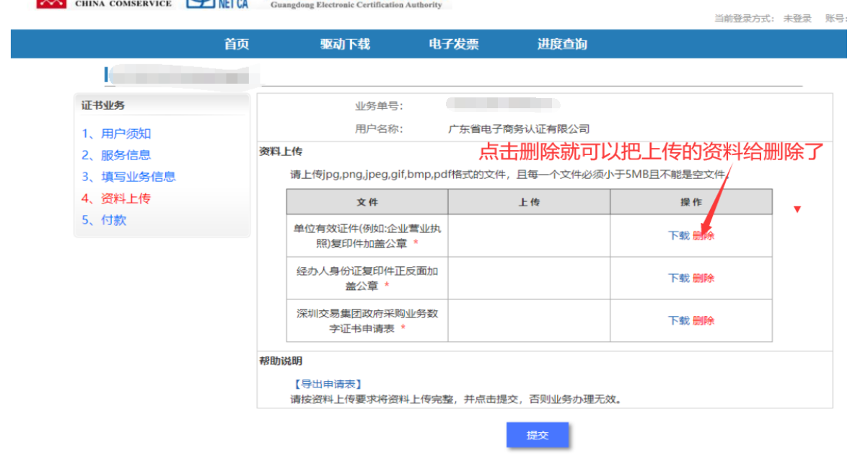Expand the red triangle beside the upload table
The width and height of the screenshot is (868, 456).
pos(797,209)
